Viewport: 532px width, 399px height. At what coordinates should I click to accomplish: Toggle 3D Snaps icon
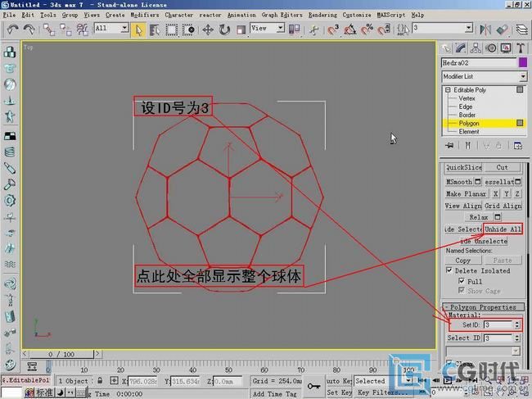tap(333, 29)
